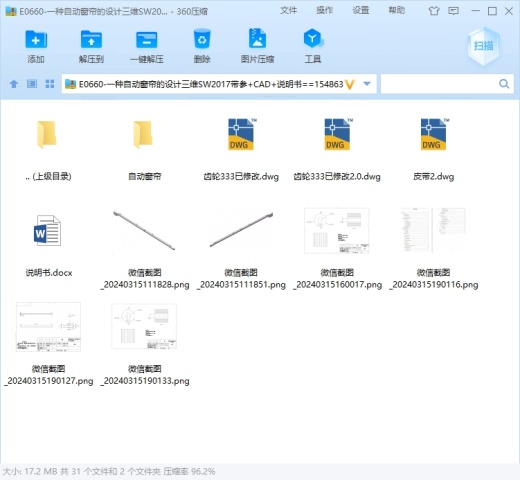Expand the path bar dropdown arrow
The image size is (520, 480).
pos(367,84)
